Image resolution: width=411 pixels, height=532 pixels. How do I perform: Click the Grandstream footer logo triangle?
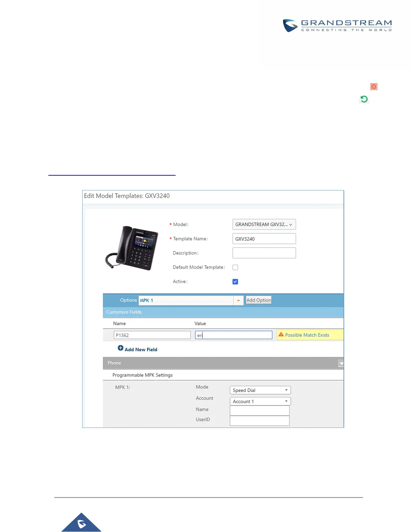point(81,522)
